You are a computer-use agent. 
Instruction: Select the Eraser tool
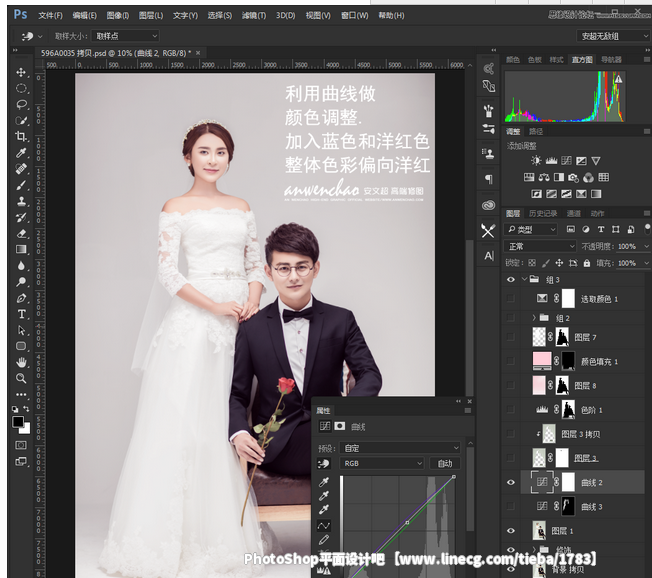coord(21,233)
